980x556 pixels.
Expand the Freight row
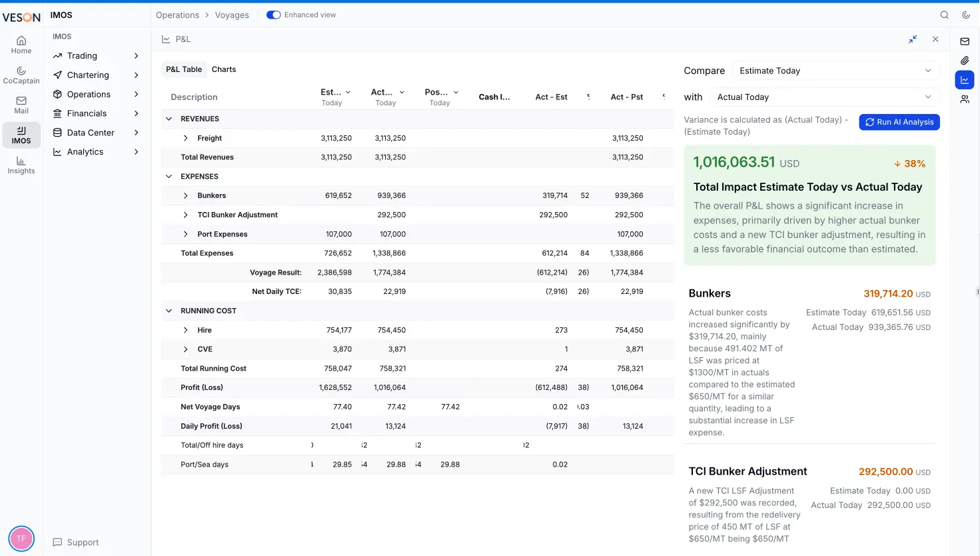[x=185, y=138]
